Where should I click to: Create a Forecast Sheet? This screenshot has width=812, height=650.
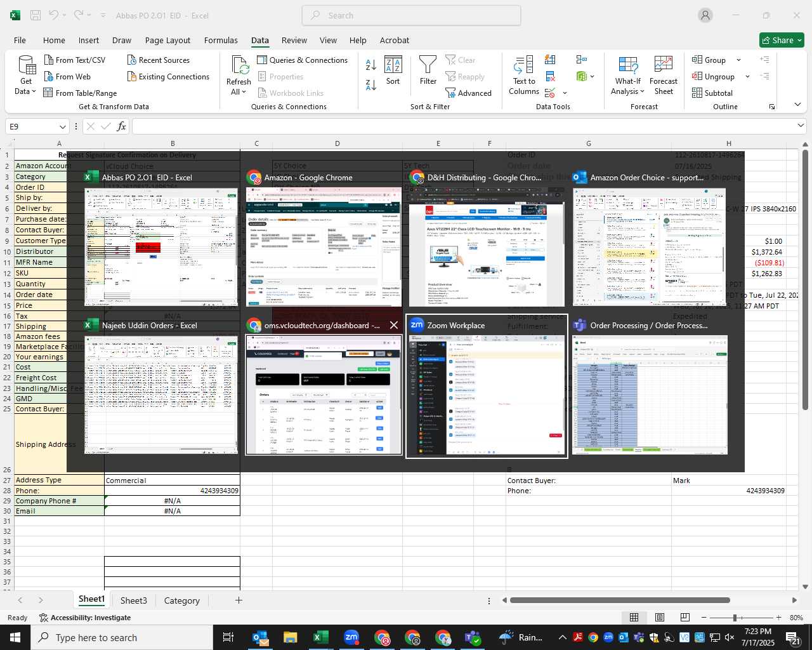(664, 76)
